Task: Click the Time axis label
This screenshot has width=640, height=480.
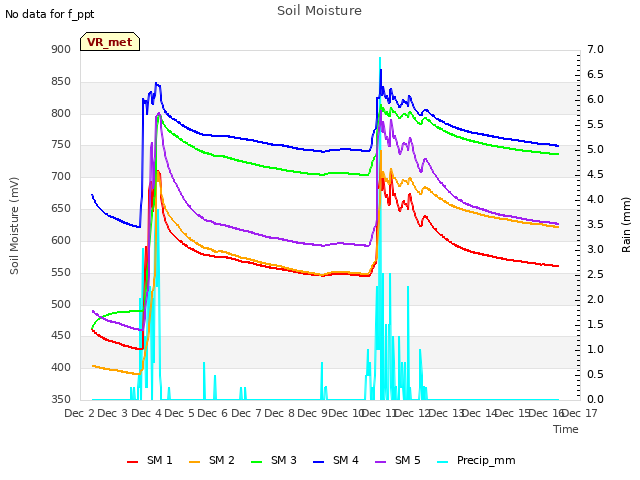Action: tap(566, 429)
